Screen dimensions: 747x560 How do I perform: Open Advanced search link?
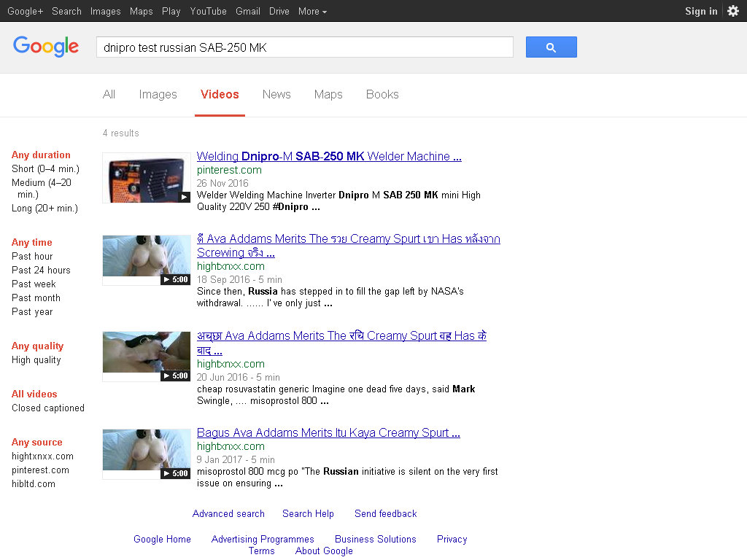coord(228,513)
